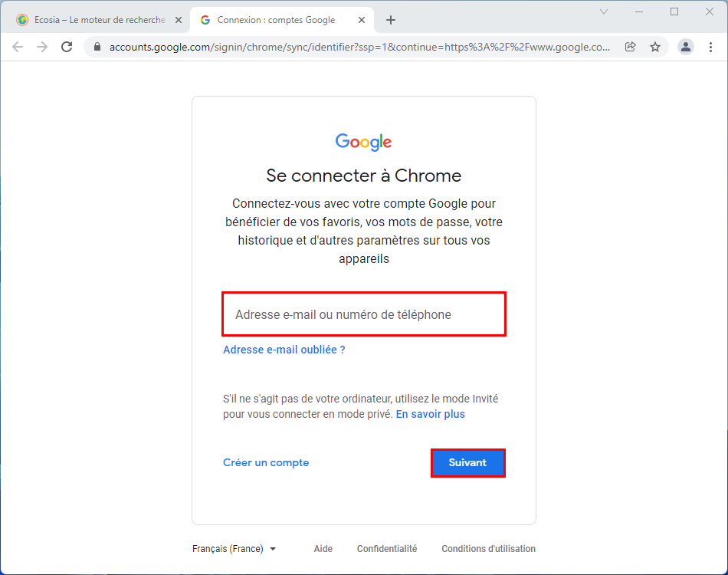Bookmark this page with the star icon

point(655,47)
